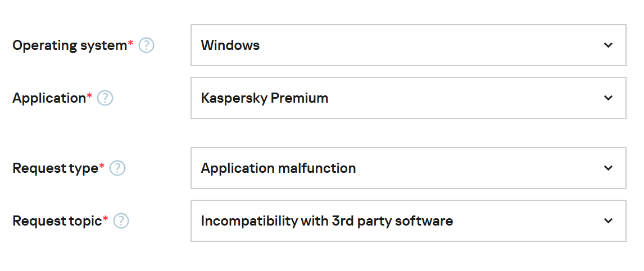
Task: Click the Application field label
Action: [49, 98]
